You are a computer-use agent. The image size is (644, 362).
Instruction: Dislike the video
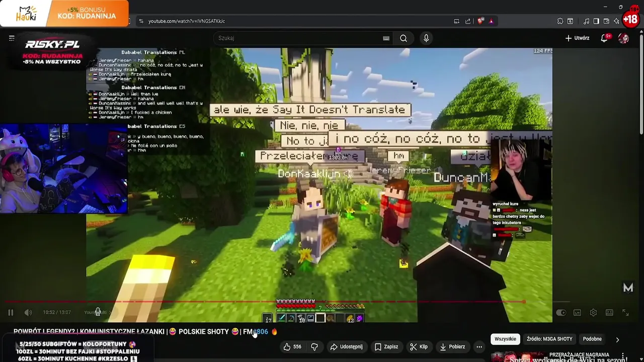point(314,346)
